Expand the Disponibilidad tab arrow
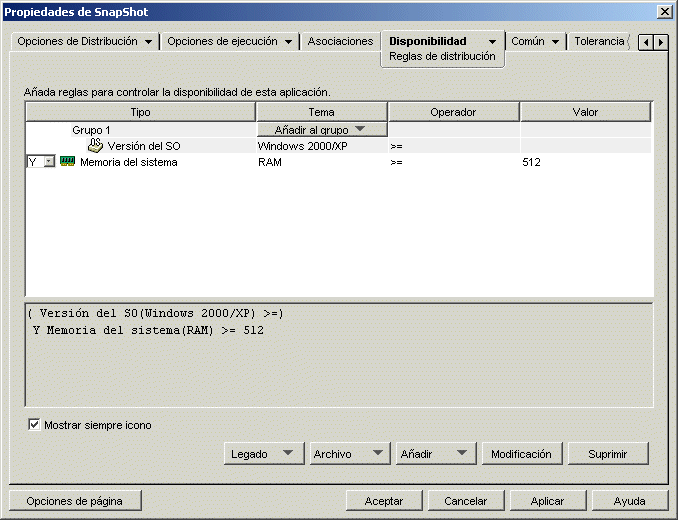678x520 pixels. pyautogui.click(x=492, y=42)
